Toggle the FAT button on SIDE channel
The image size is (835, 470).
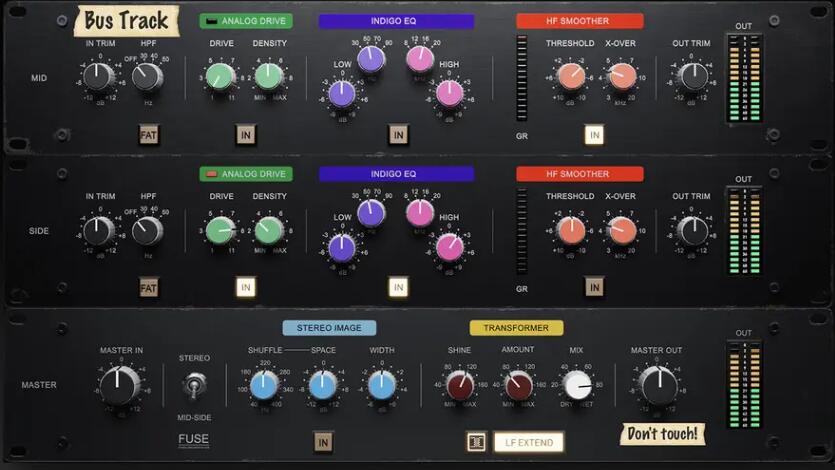click(x=148, y=288)
